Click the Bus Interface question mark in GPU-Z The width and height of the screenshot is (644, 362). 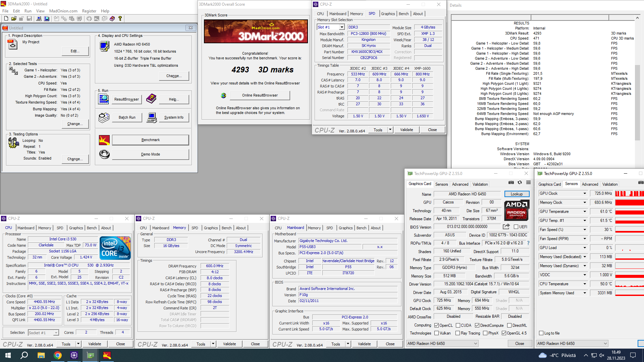[x=528, y=243]
